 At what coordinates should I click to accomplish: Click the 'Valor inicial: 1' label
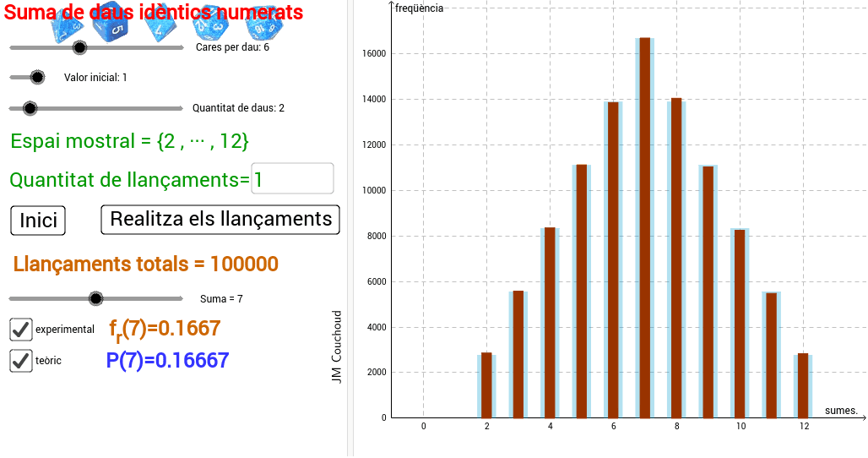point(95,78)
